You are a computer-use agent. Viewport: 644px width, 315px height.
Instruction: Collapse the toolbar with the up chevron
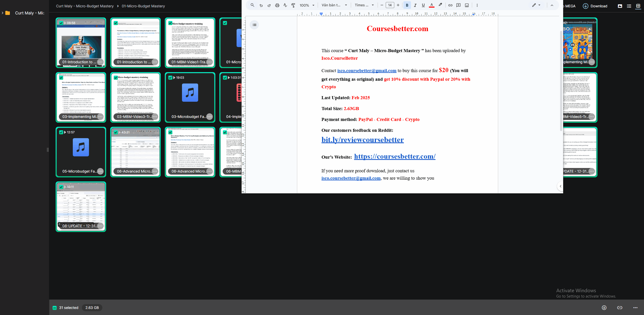pos(552,5)
